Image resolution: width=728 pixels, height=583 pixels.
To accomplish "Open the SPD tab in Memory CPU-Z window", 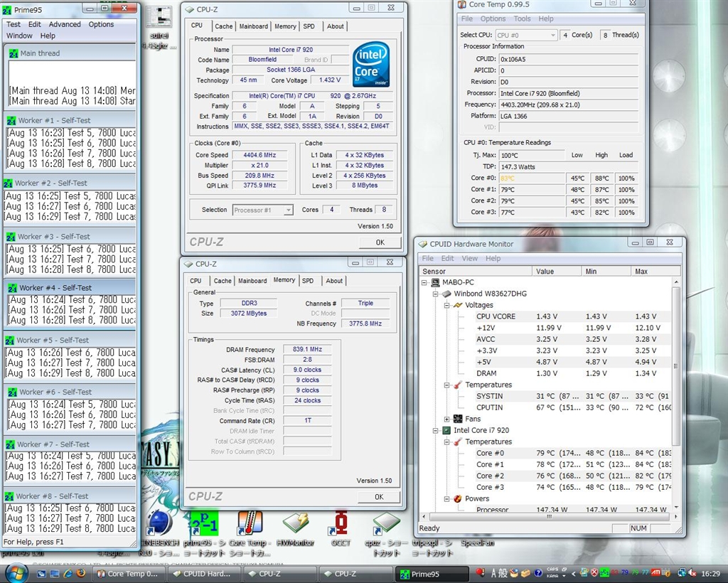I will pos(308,281).
